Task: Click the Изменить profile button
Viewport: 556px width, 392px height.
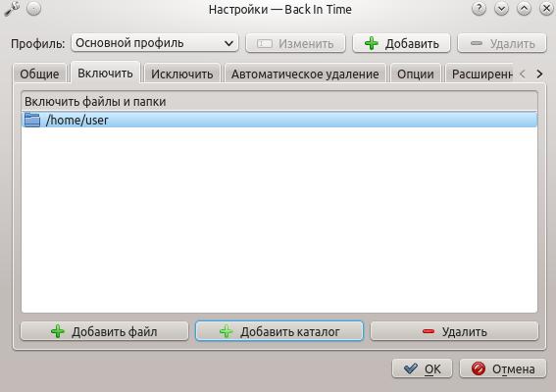Action: [295, 43]
